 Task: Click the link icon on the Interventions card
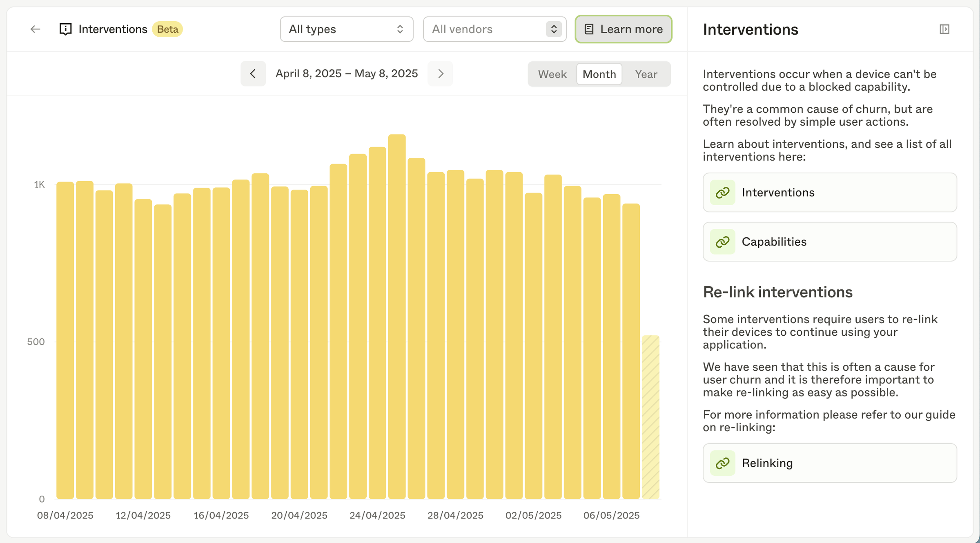(722, 192)
